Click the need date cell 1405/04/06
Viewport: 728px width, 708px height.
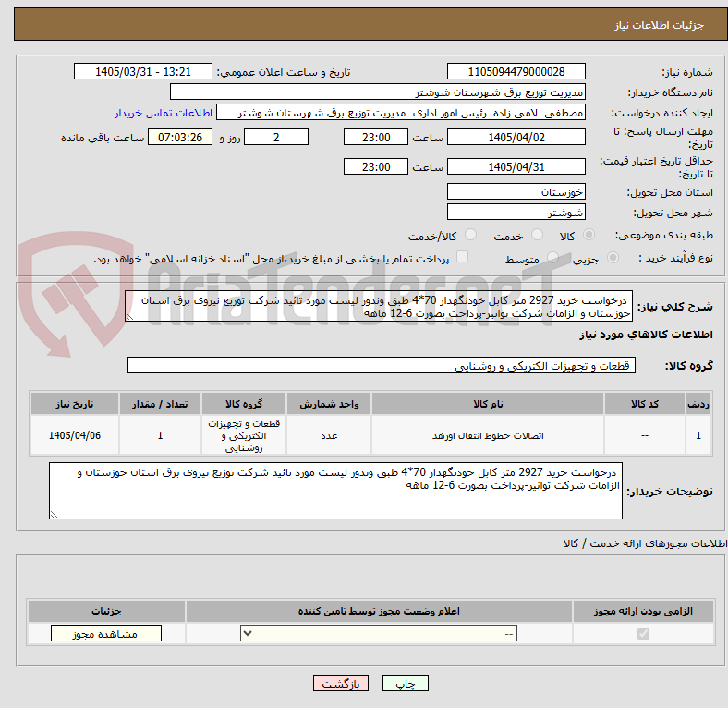75,435
